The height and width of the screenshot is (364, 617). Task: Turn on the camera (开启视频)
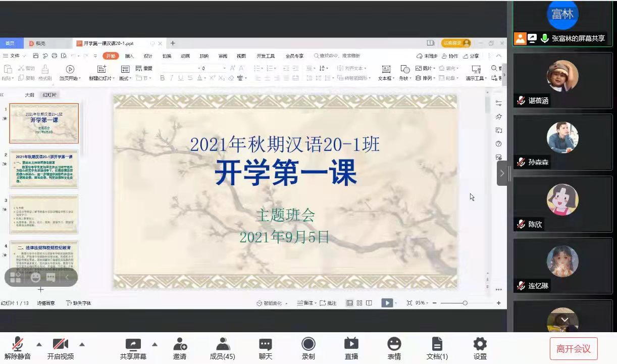coord(61,345)
